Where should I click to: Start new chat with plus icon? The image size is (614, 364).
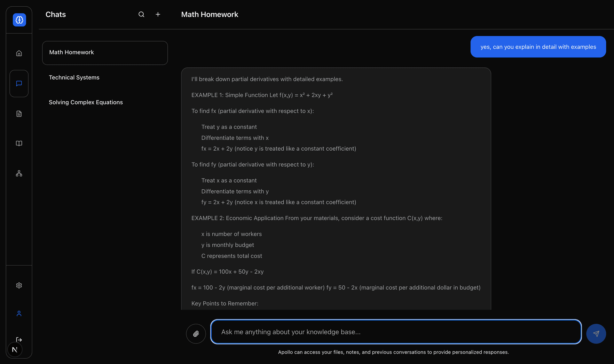tap(158, 14)
